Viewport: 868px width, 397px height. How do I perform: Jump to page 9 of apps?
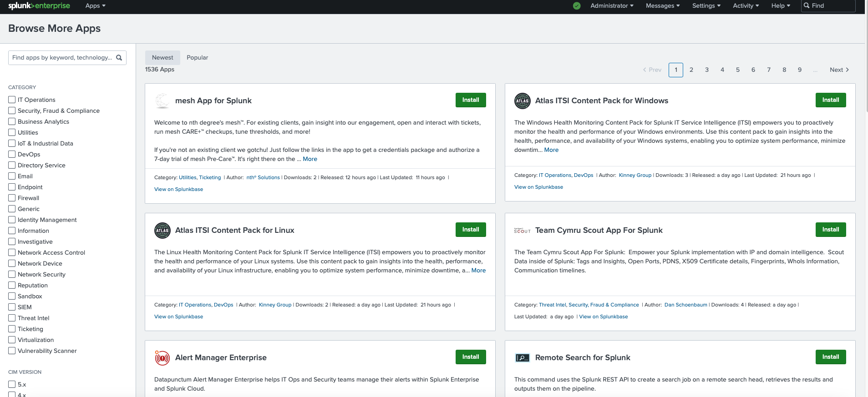tap(800, 70)
